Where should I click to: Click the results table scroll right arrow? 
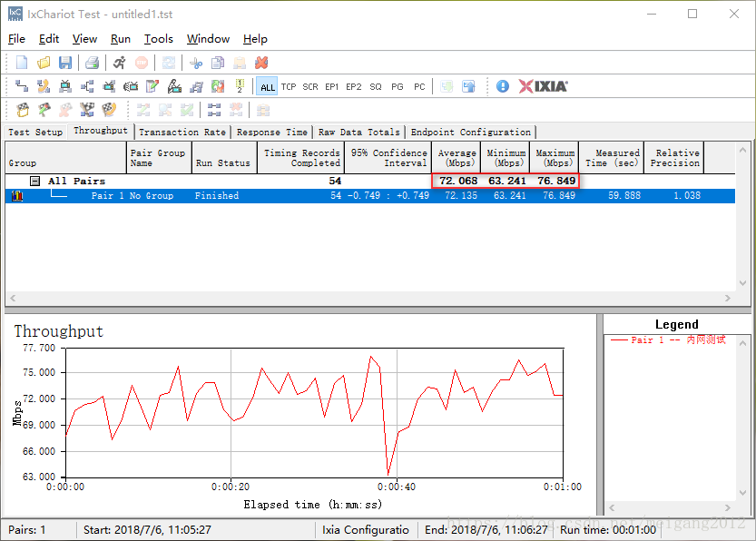(x=728, y=299)
